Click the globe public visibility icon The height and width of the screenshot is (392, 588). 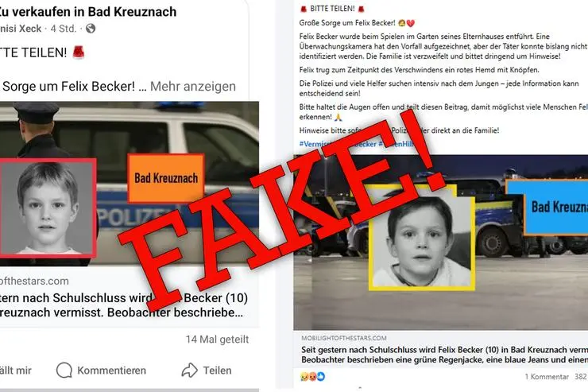[91, 29]
